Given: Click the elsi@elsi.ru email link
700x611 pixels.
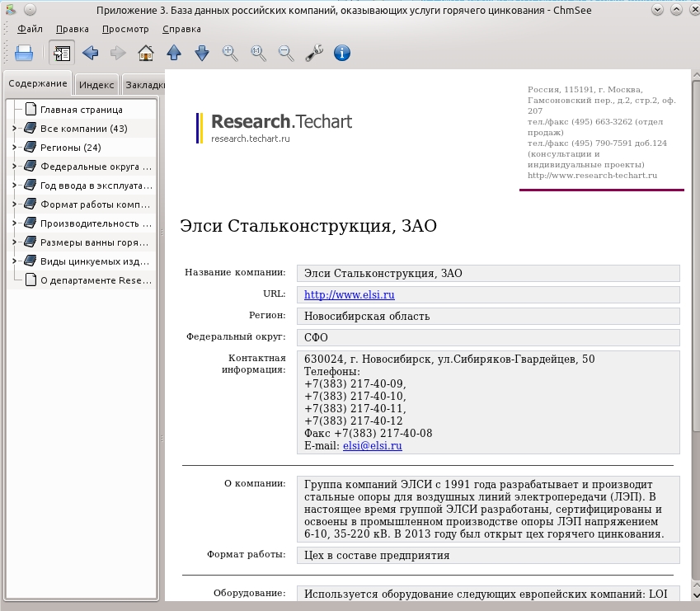Looking at the screenshot, I should (373, 445).
